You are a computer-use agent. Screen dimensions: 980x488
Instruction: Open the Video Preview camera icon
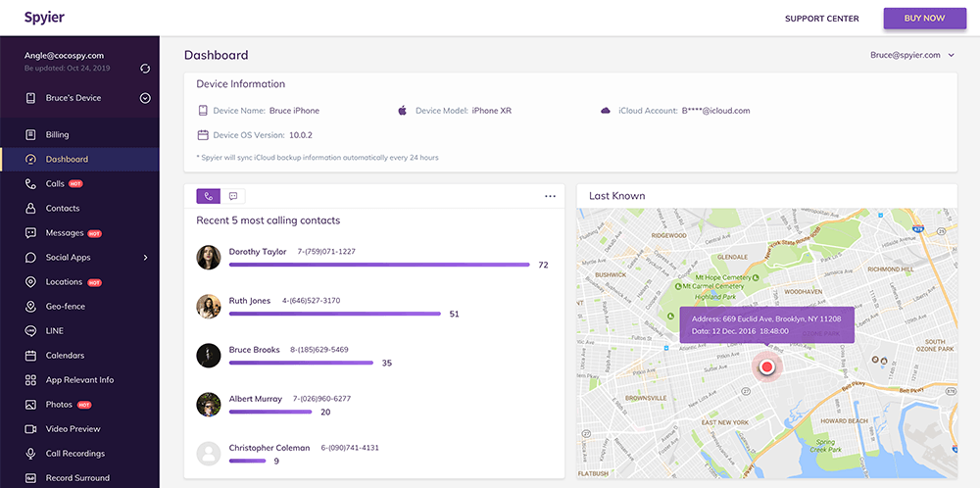coord(30,429)
